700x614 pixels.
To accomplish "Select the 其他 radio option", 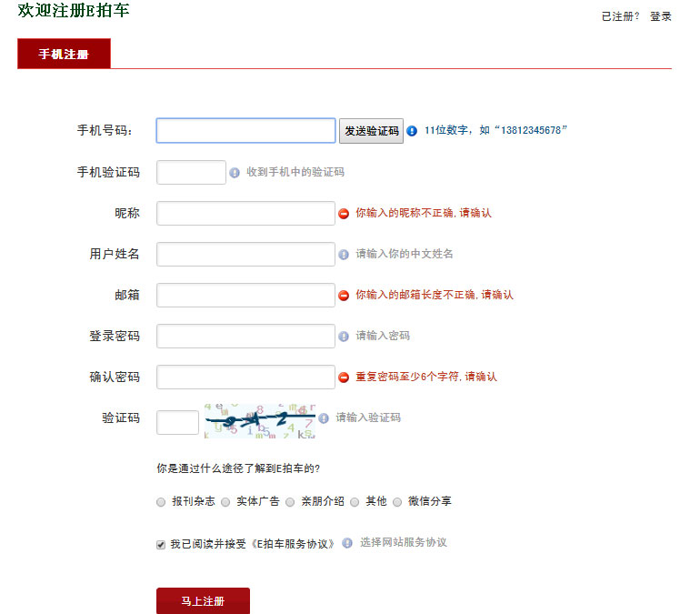I will (x=355, y=502).
